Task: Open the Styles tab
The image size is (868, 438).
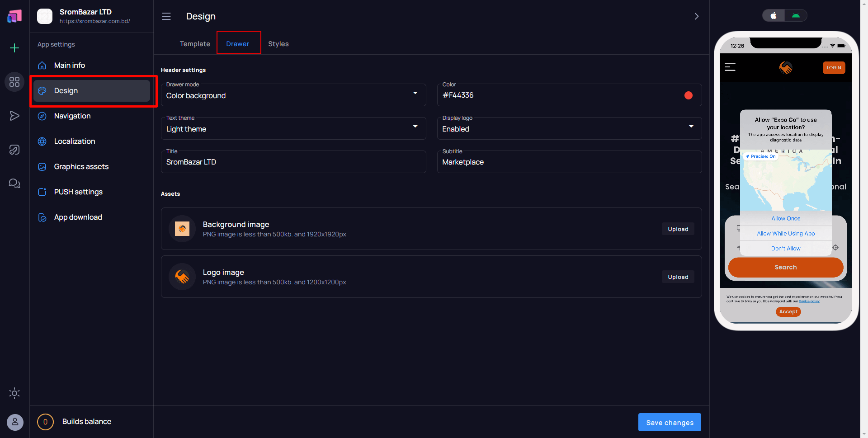Action: (x=278, y=43)
